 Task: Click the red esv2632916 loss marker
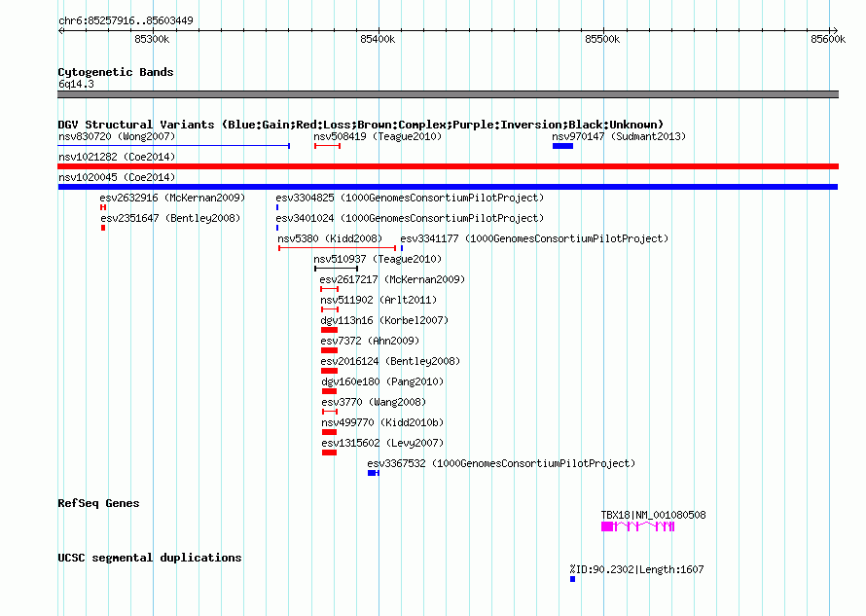point(103,207)
